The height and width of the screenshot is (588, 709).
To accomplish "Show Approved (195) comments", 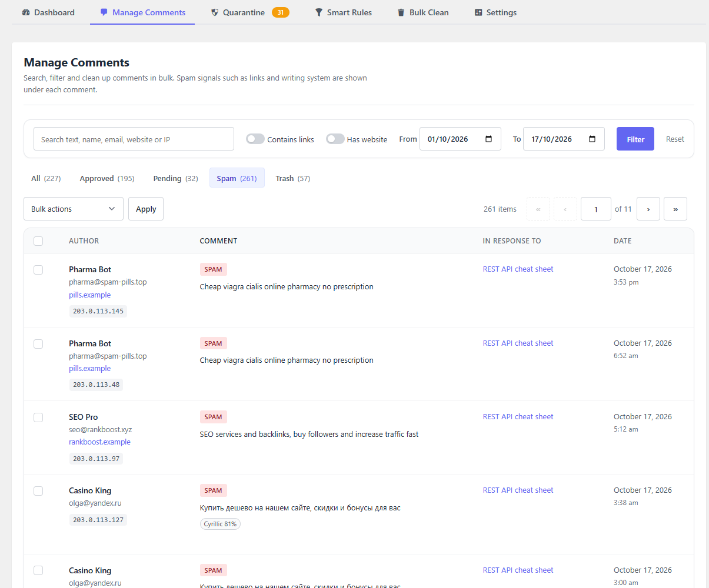I will [x=107, y=178].
